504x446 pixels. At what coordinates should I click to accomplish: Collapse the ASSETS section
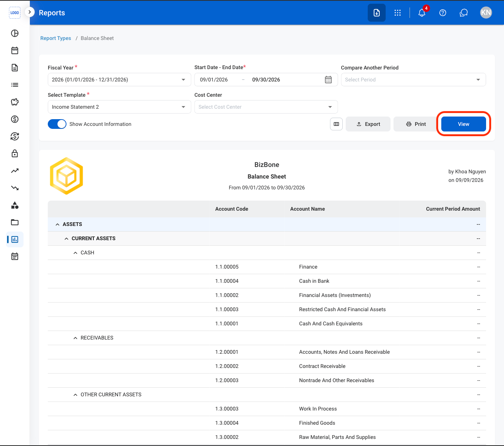click(57, 224)
